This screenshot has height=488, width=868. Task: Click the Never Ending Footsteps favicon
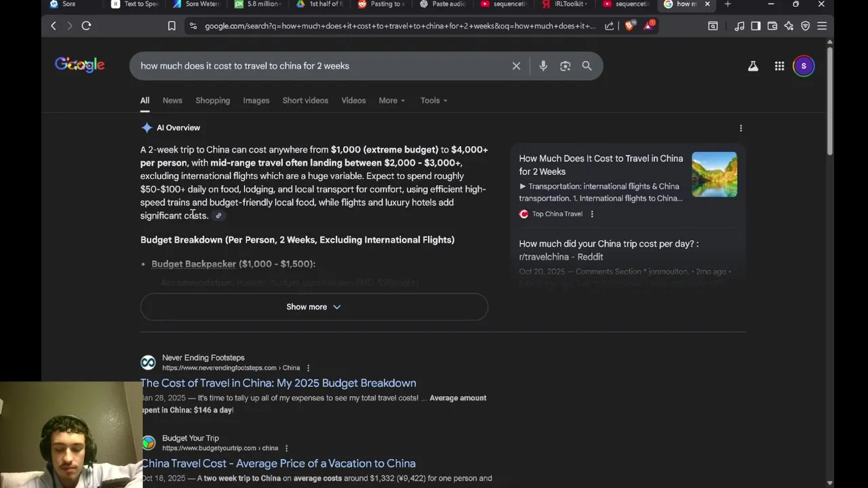click(148, 363)
